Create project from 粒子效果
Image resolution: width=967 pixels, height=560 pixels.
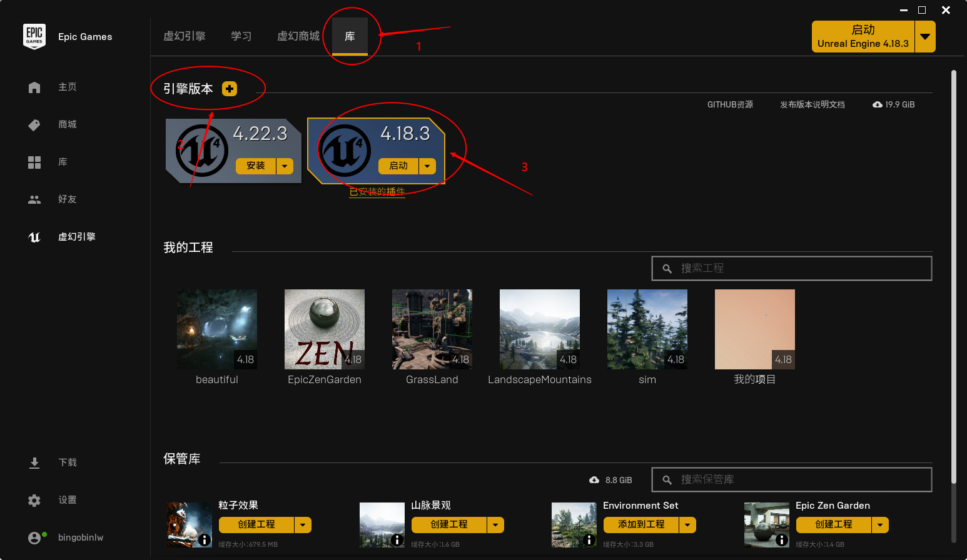coord(256,525)
